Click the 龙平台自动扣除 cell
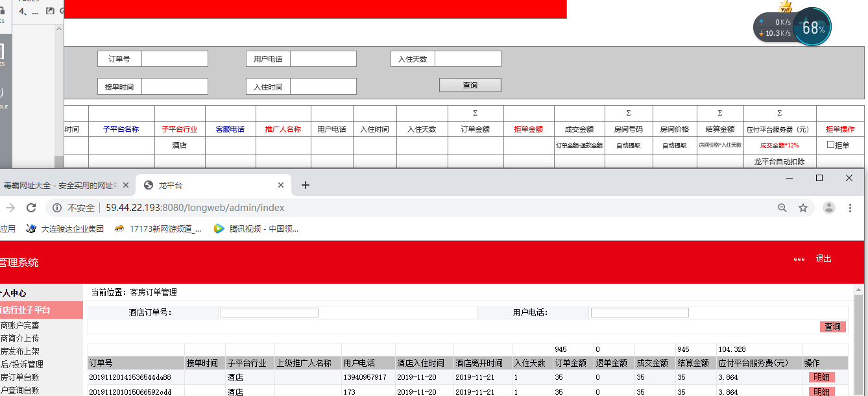Viewport: 868px width, 396px height. pyautogui.click(x=779, y=162)
